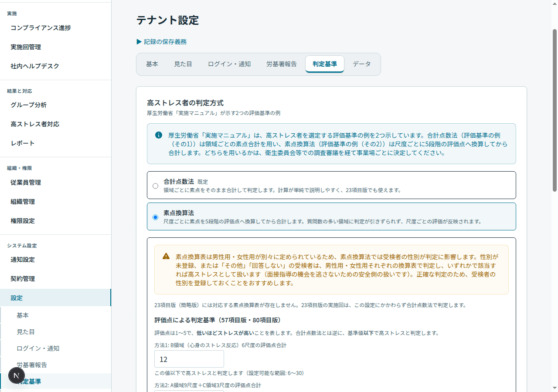The height and width of the screenshot is (392, 558).
Task: Open コンプライアンス進捗 in the sidebar
Action: pyautogui.click(x=55, y=28)
